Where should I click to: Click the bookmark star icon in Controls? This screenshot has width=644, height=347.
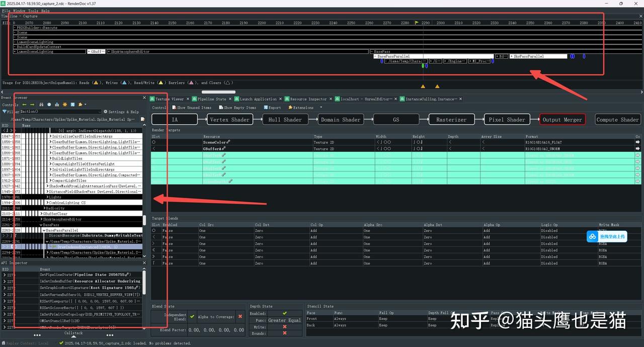pos(64,104)
